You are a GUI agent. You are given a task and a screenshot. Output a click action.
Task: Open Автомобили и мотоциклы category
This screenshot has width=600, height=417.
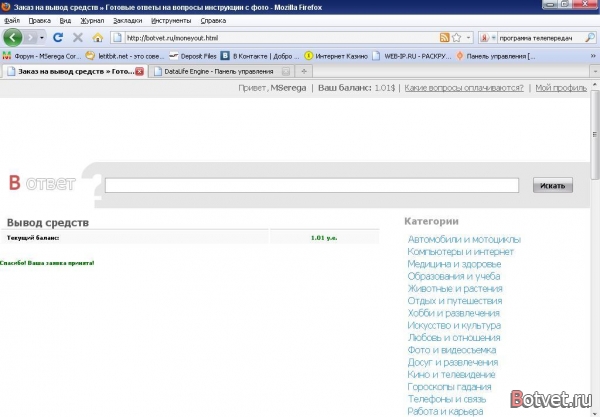(x=464, y=239)
